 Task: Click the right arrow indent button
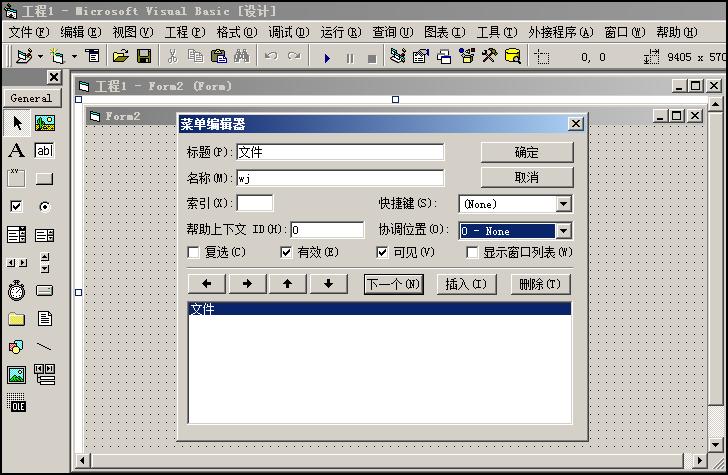[x=247, y=284]
